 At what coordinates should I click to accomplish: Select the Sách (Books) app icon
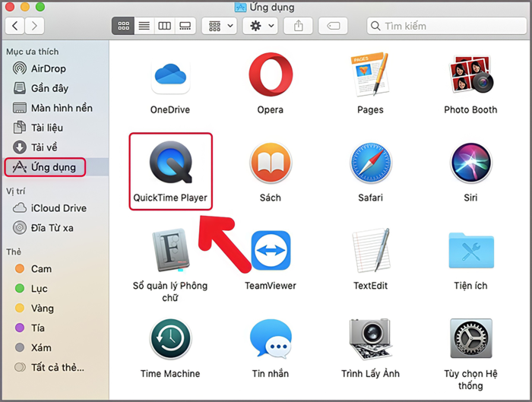[x=271, y=163]
